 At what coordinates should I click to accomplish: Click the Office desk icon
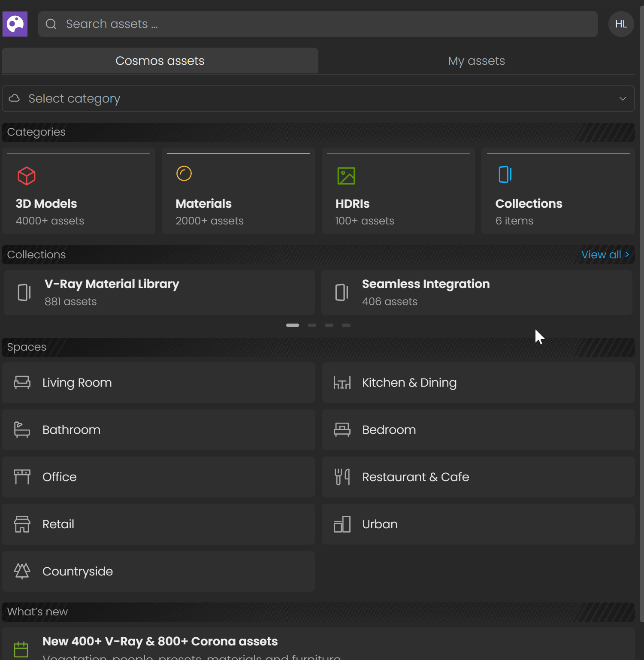pos(22,477)
